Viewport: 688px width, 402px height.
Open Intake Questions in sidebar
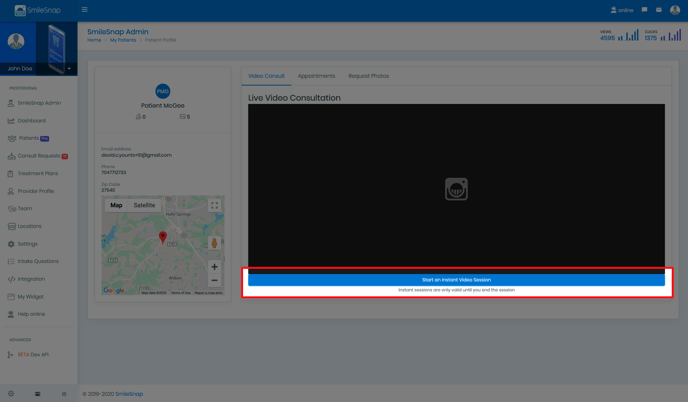39,261
